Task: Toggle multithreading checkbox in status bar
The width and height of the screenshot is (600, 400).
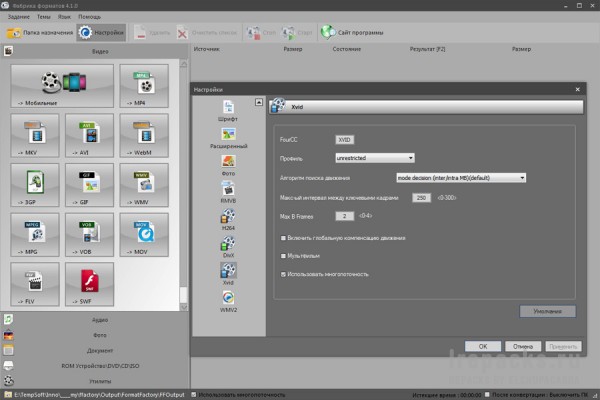Action: 194,395
